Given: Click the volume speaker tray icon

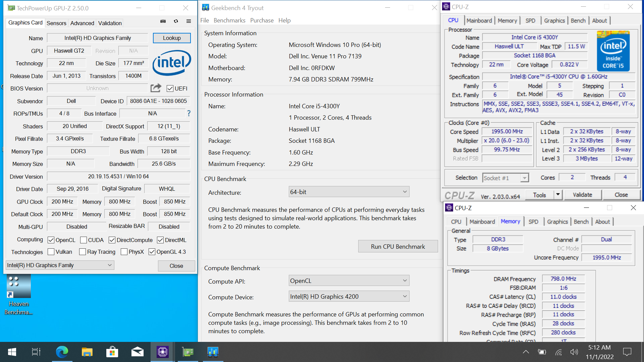Looking at the screenshot, I should [574, 352].
